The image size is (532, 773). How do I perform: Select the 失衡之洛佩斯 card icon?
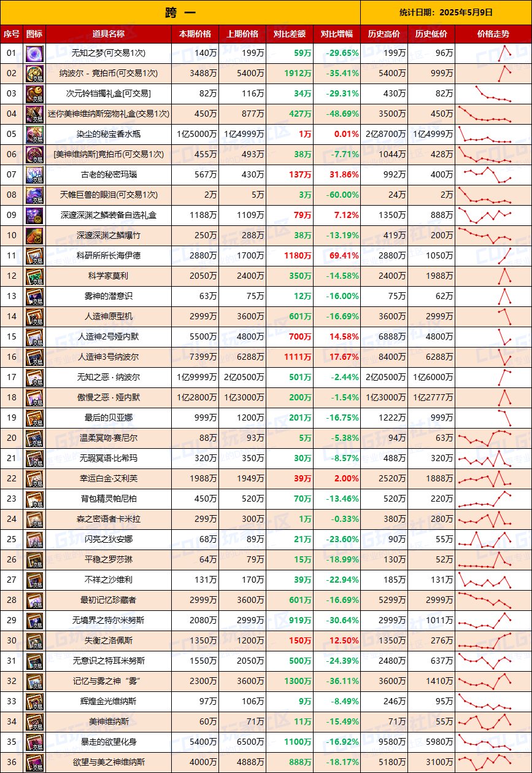coord(34,641)
